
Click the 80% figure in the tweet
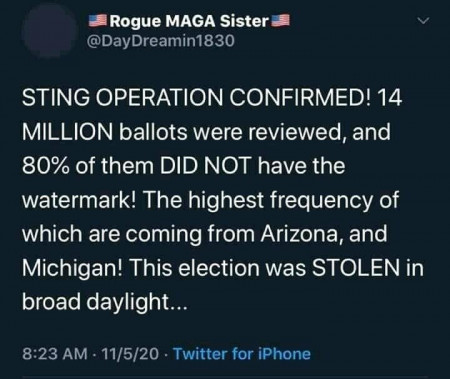(46, 166)
